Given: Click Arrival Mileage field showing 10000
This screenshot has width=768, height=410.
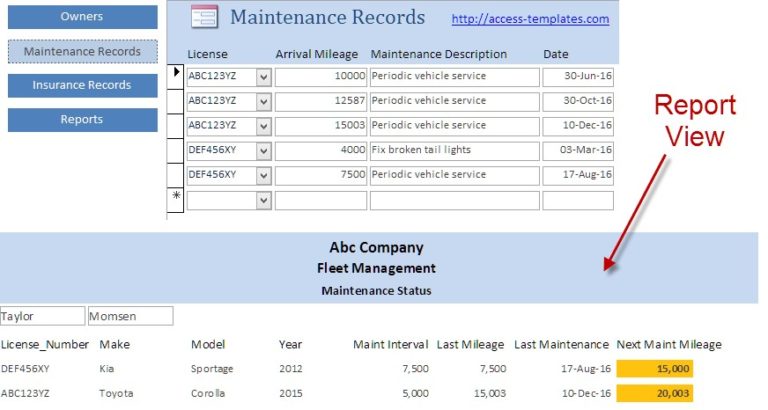Looking at the screenshot, I should [321, 76].
